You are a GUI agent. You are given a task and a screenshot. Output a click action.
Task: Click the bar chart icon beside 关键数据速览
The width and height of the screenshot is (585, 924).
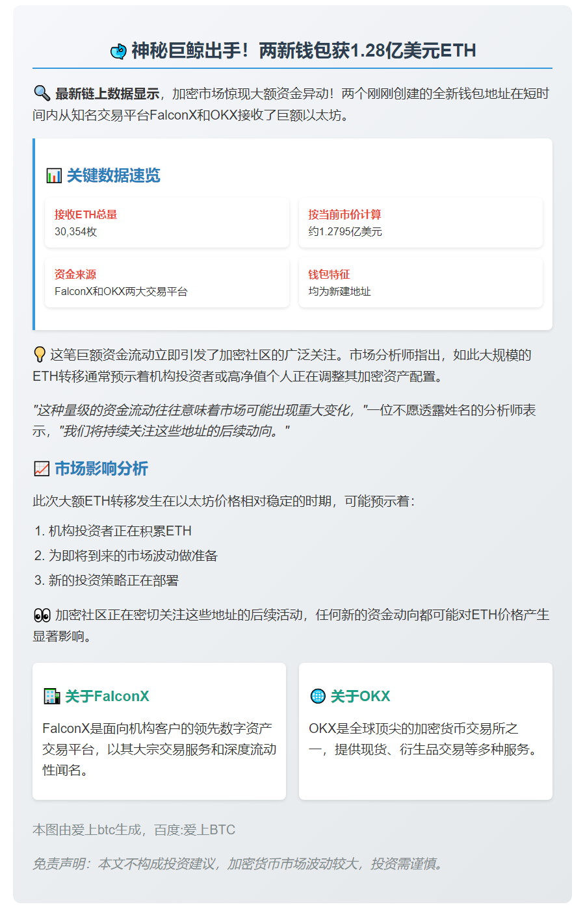pos(53,176)
